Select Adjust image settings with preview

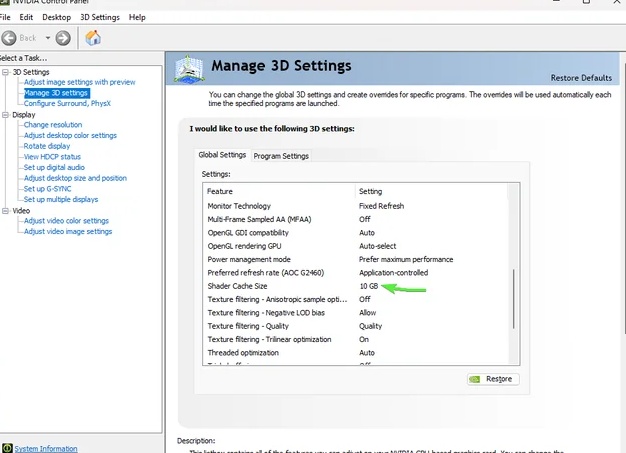click(x=79, y=82)
